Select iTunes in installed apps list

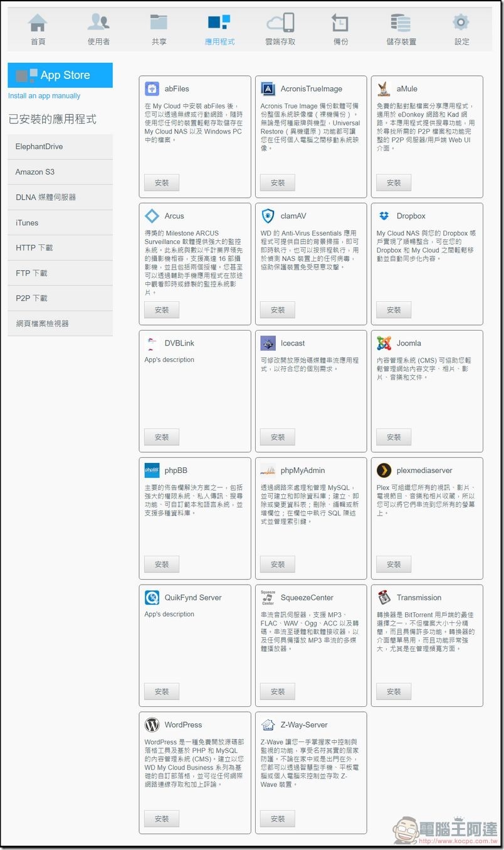[x=60, y=223]
